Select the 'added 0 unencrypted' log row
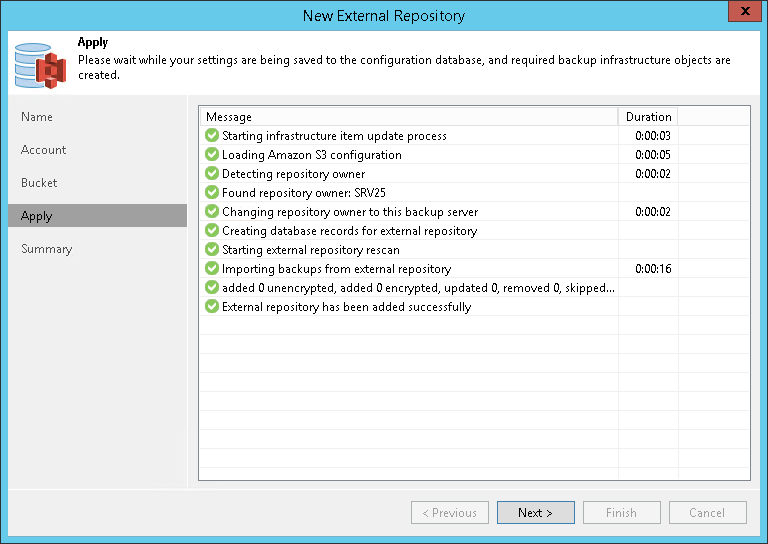 (418, 288)
